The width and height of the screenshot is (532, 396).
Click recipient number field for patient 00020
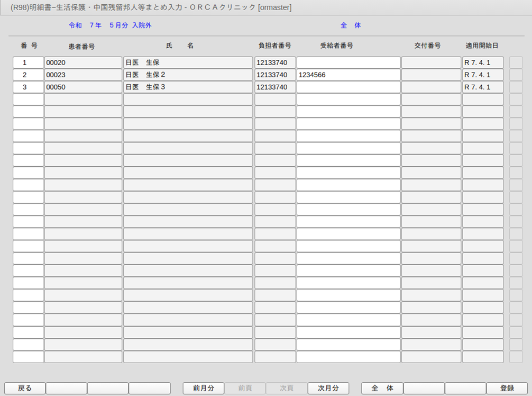[348, 62]
